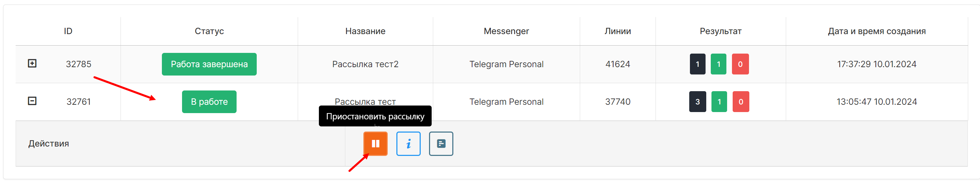The height and width of the screenshot is (182, 980).
Task: Pause the mailing with orange pause button
Action: click(375, 143)
